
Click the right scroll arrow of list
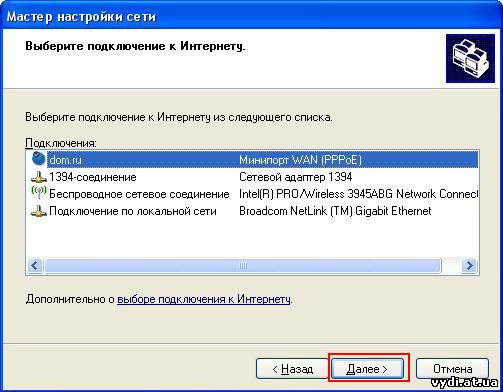[x=470, y=266]
